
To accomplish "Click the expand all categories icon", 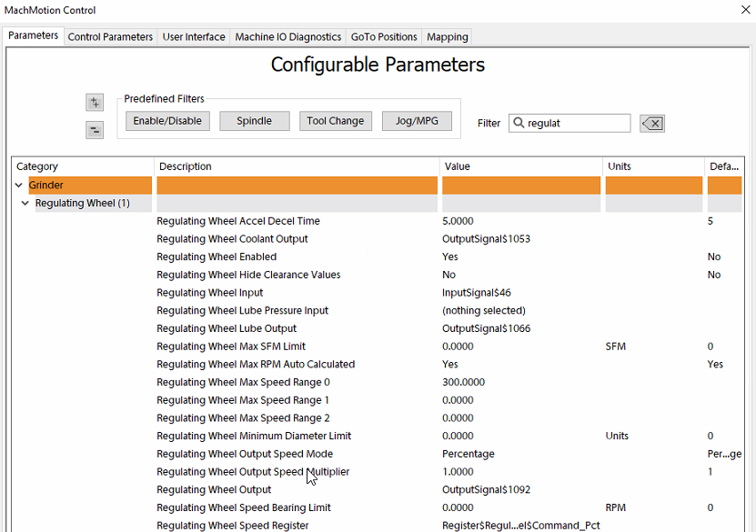I will [x=95, y=103].
